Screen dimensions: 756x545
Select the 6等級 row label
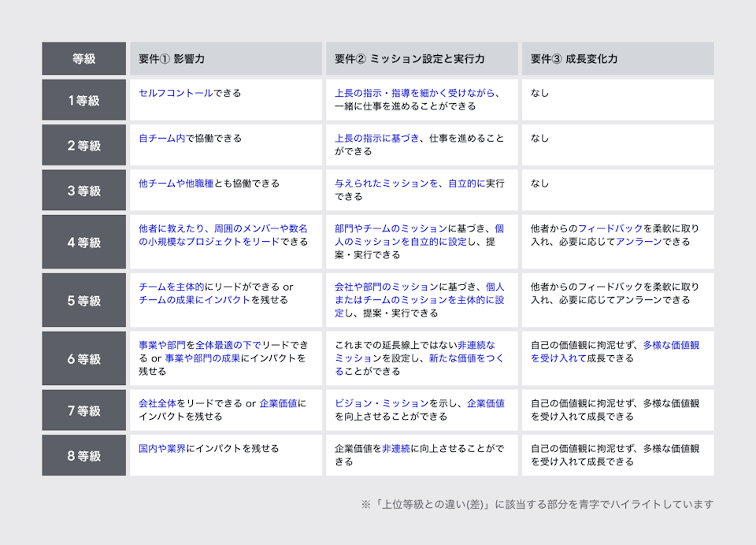coord(83,358)
